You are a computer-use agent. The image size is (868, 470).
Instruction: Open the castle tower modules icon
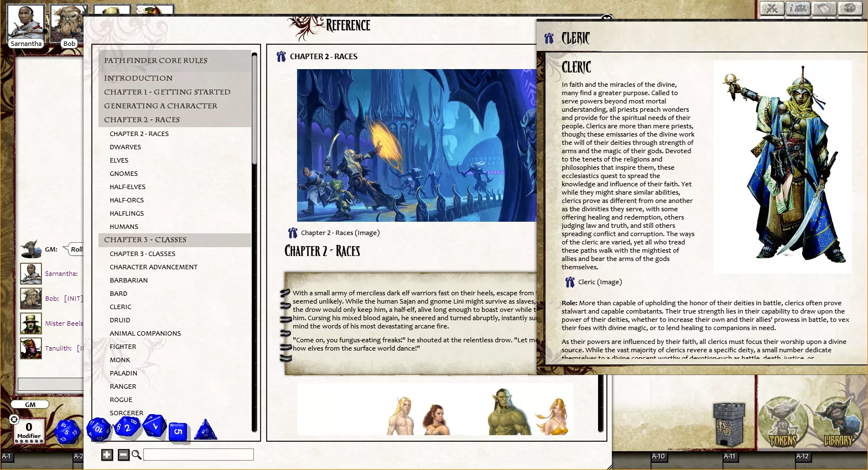729,425
